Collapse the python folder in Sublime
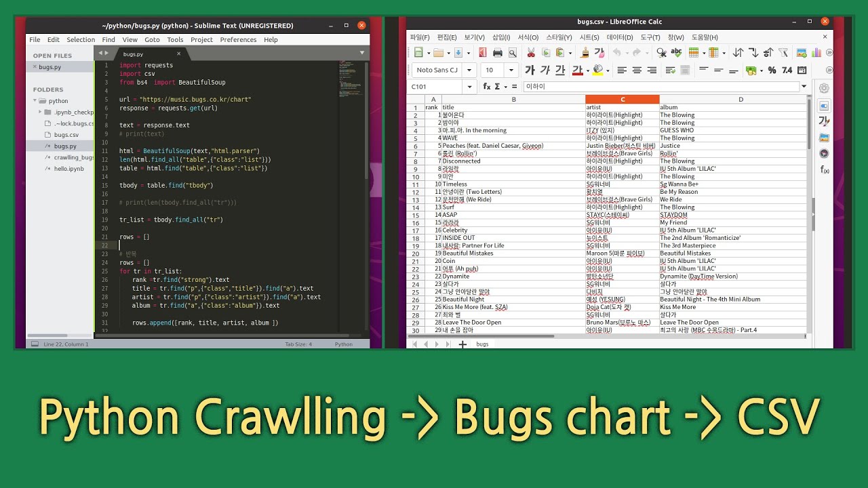Image resolution: width=868 pixels, height=488 pixels. pyautogui.click(x=36, y=101)
